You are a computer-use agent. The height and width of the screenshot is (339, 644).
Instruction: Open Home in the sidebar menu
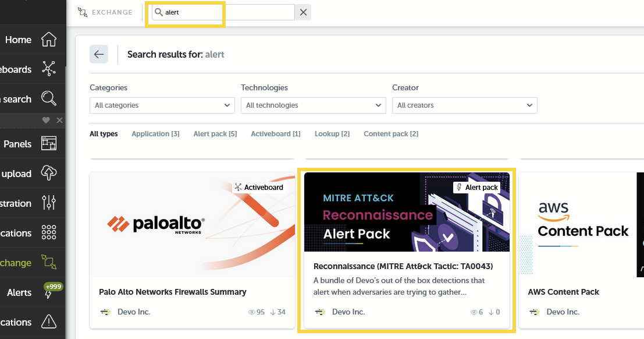(18, 40)
